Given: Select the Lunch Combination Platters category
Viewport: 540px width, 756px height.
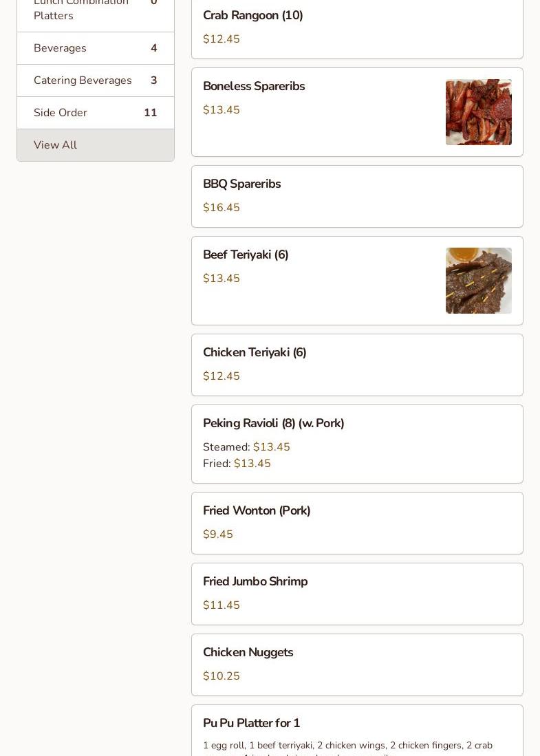Looking at the screenshot, I should click(x=80, y=10).
